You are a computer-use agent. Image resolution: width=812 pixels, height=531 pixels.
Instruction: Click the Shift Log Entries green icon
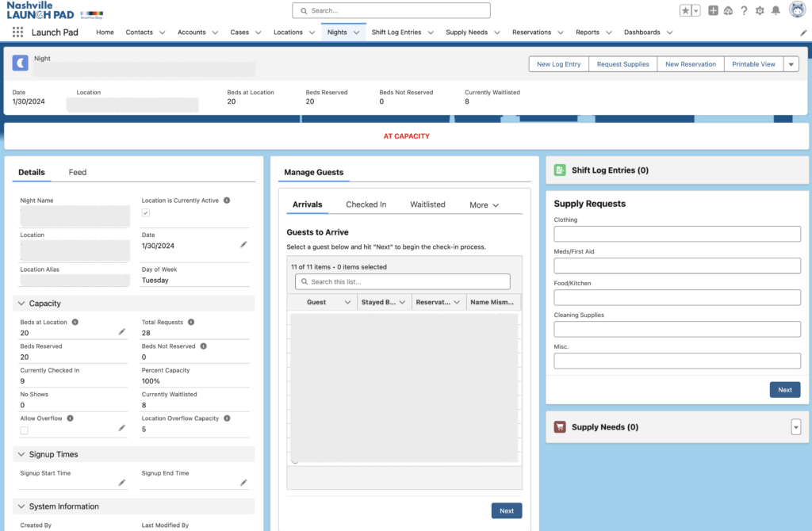click(560, 170)
